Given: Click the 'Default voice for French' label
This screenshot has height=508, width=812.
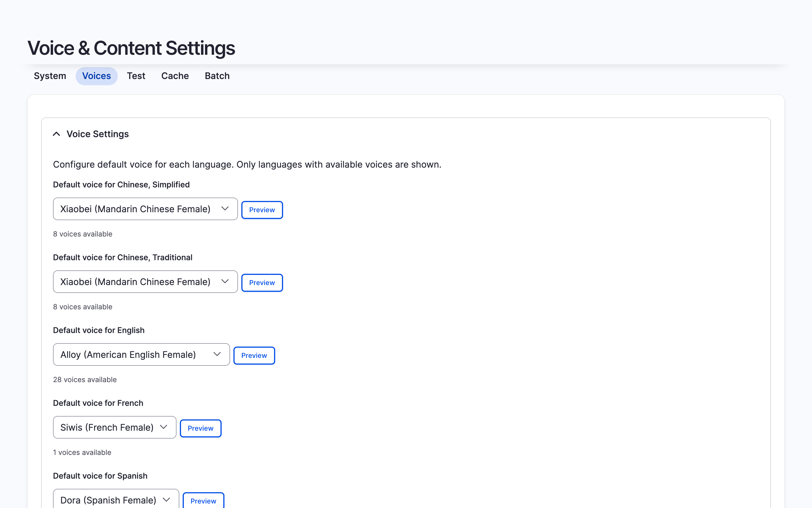Looking at the screenshot, I should (98, 403).
